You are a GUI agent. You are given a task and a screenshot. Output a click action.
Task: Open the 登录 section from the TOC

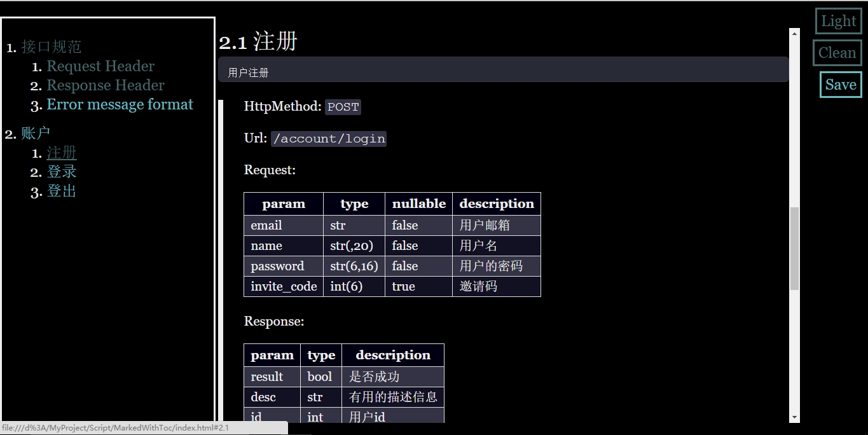point(62,172)
